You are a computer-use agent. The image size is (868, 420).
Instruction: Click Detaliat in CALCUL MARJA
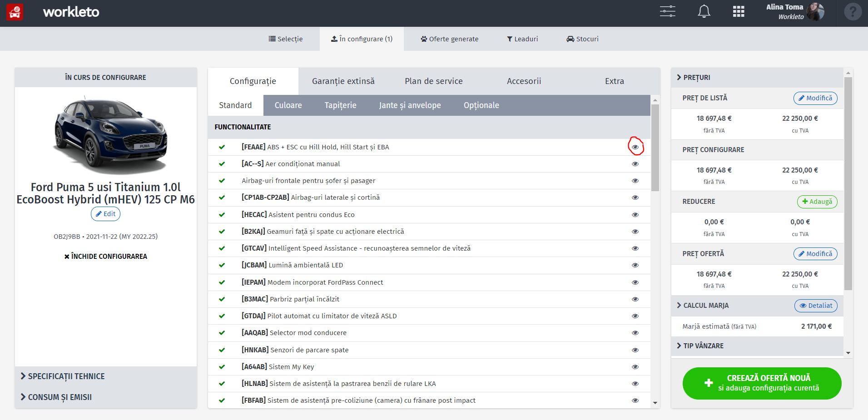(816, 306)
